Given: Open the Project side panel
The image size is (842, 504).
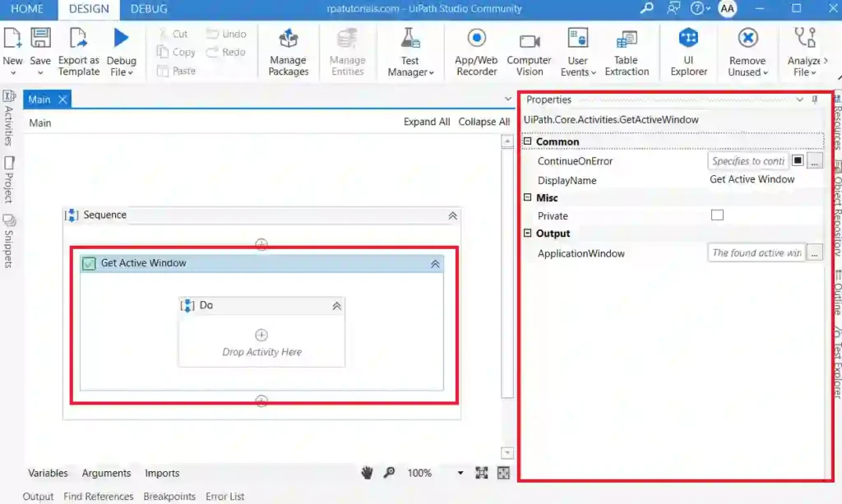Looking at the screenshot, I should click(x=8, y=180).
